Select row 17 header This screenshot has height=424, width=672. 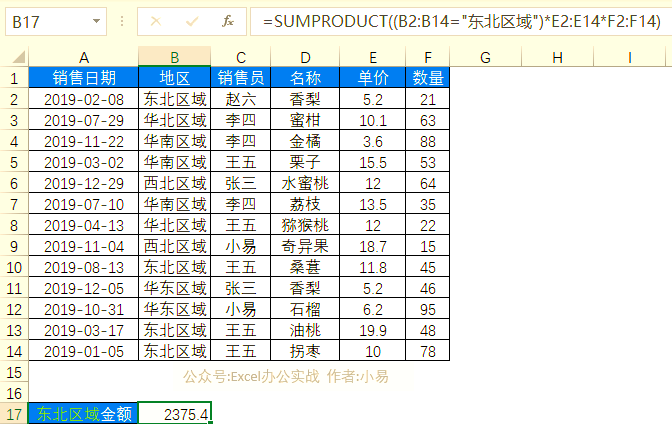click(14, 414)
